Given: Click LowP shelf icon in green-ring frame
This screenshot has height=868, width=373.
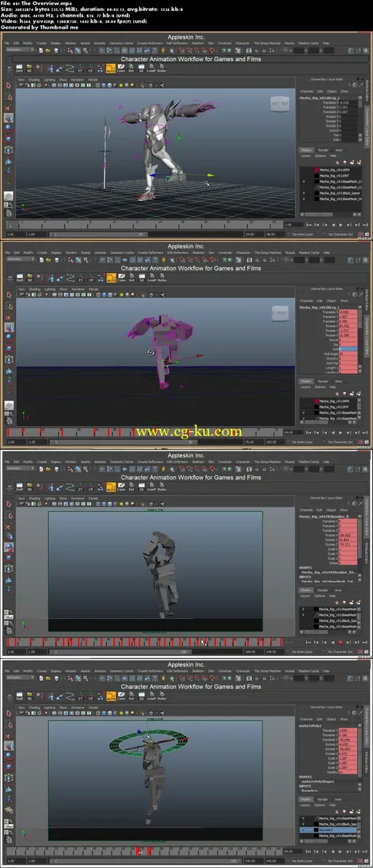Looking at the screenshot, I should [x=152, y=696].
